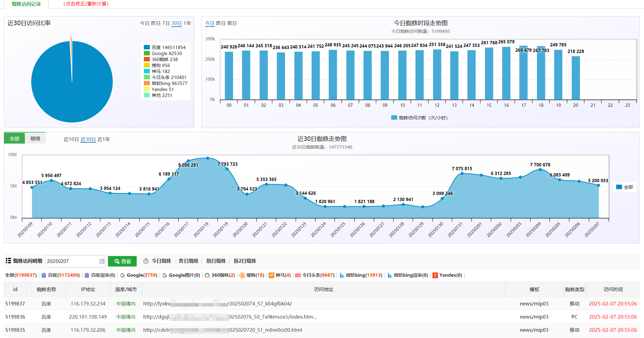
Task: Open the URL in row 5199837
Action: [217, 304]
